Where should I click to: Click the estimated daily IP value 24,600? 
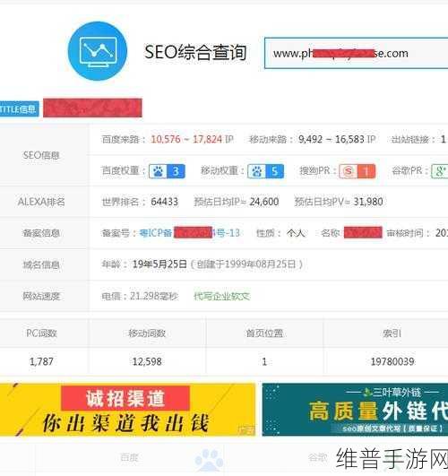pyautogui.click(x=264, y=202)
